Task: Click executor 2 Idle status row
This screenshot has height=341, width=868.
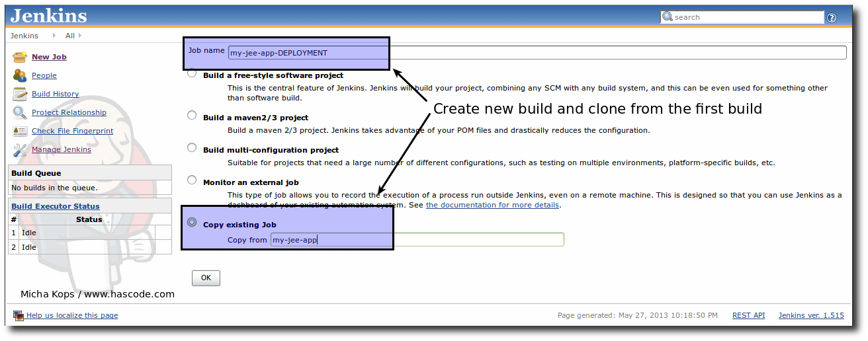Action: click(x=89, y=247)
